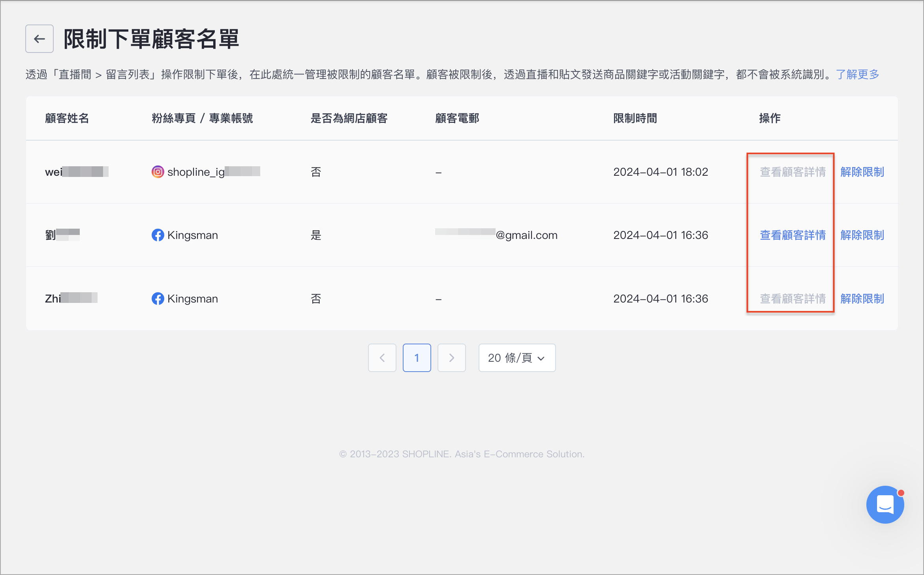Image resolution: width=924 pixels, height=575 pixels.
Task: Click the 粉絲專頁 / 專業帳號 column header
Action: click(202, 118)
